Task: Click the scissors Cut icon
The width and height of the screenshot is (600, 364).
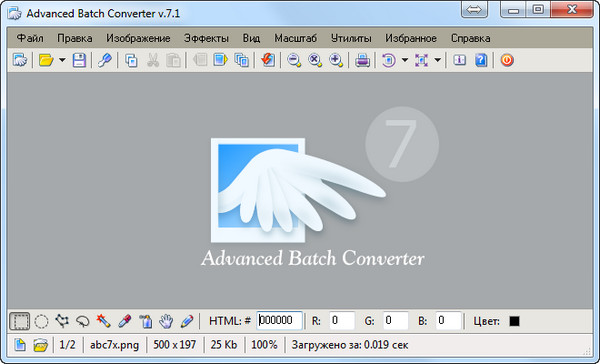Action: [x=153, y=60]
